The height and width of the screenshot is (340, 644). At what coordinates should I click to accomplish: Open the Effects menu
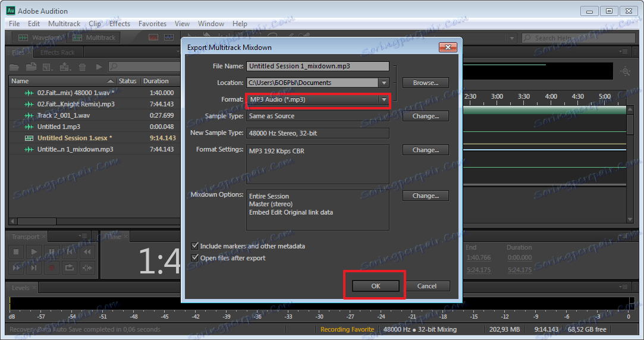tap(120, 24)
